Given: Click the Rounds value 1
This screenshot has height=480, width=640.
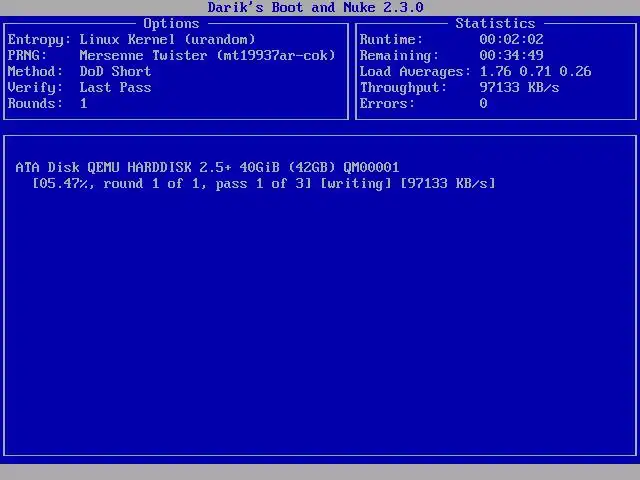Looking at the screenshot, I should [x=84, y=103].
